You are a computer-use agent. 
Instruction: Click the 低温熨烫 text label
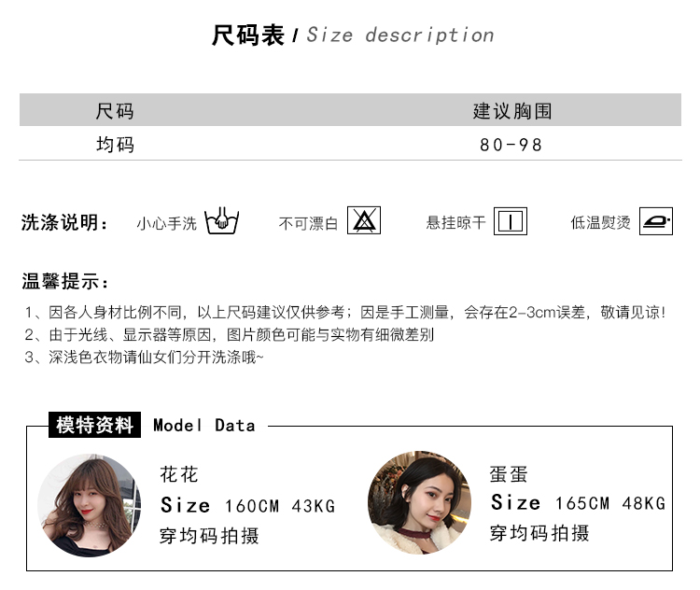pyautogui.click(x=600, y=222)
